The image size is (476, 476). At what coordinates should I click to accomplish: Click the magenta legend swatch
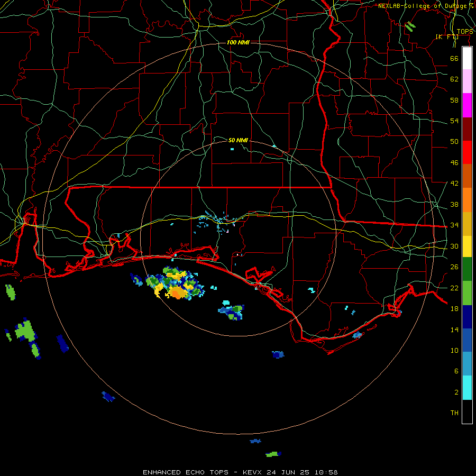[467, 105]
